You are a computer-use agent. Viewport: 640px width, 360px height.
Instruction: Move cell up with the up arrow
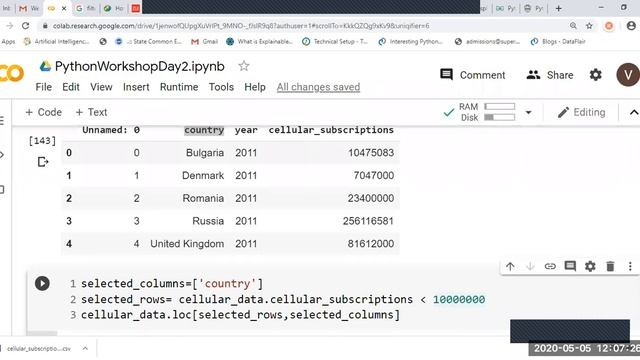510,267
